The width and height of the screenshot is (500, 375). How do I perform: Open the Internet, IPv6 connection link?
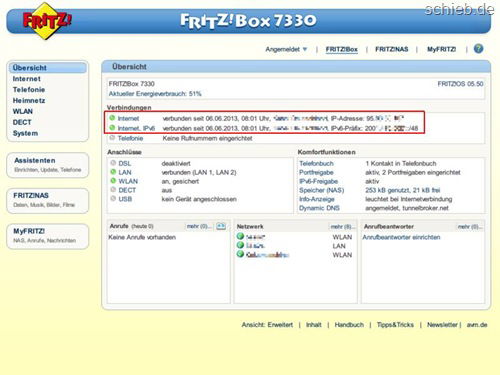[x=136, y=128]
